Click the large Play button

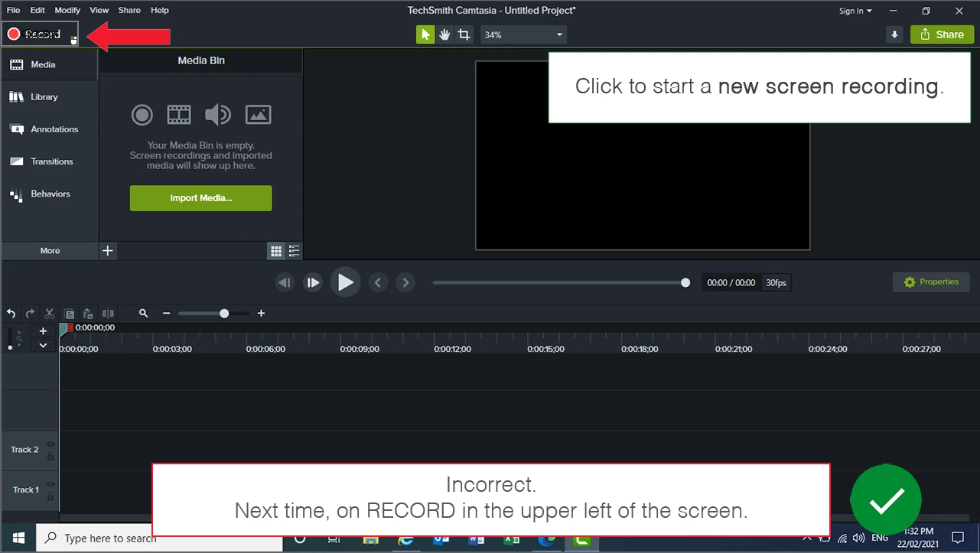pos(346,283)
